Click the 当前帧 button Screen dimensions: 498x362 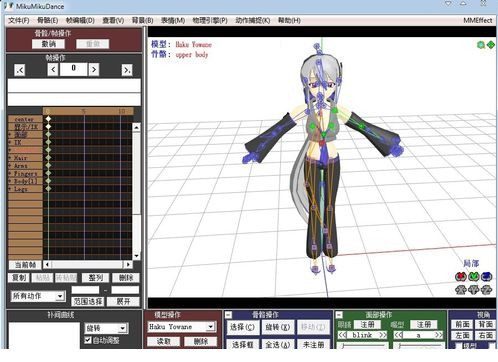pyautogui.click(x=25, y=265)
